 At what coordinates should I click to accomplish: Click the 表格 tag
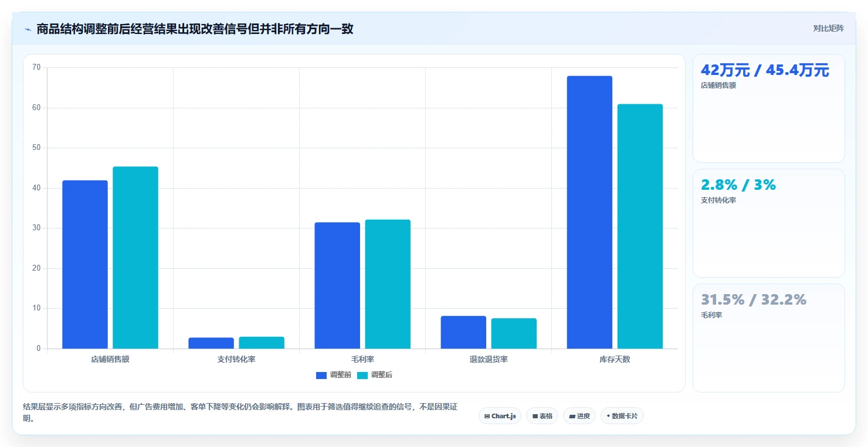[542, 416]
